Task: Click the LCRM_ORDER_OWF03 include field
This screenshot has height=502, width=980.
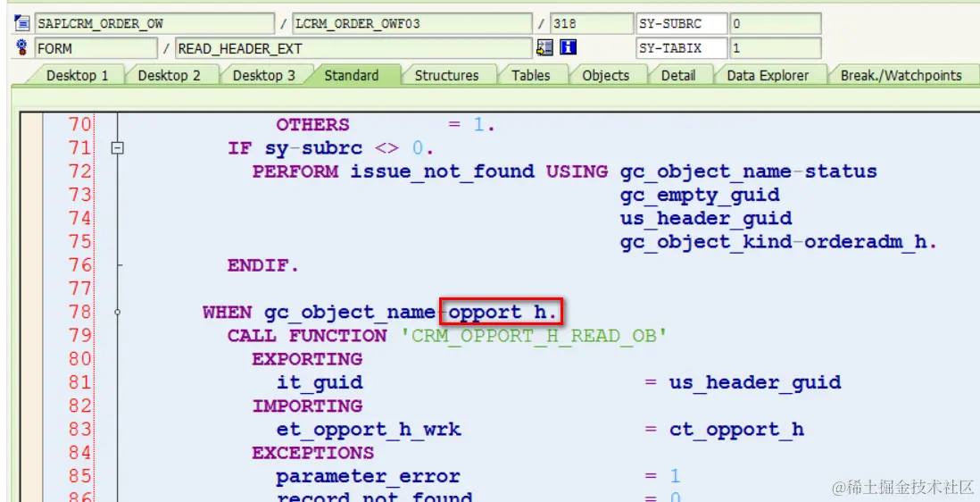Action: (412, 24)
